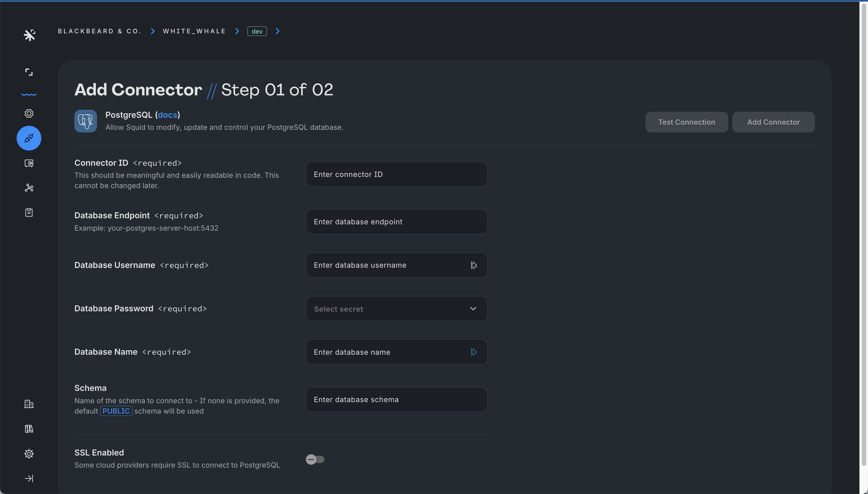Click the Test Connection button
The image size is (868, 494).
coord(687,122)
